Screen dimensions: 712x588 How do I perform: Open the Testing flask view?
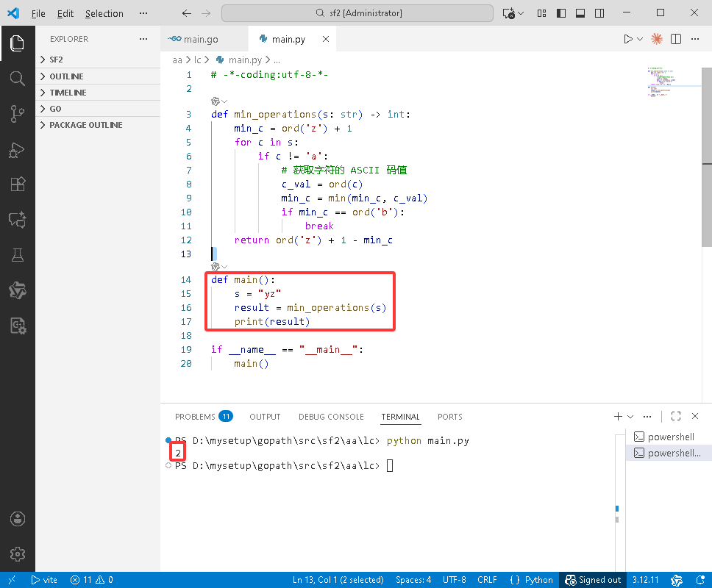[17, 255]
